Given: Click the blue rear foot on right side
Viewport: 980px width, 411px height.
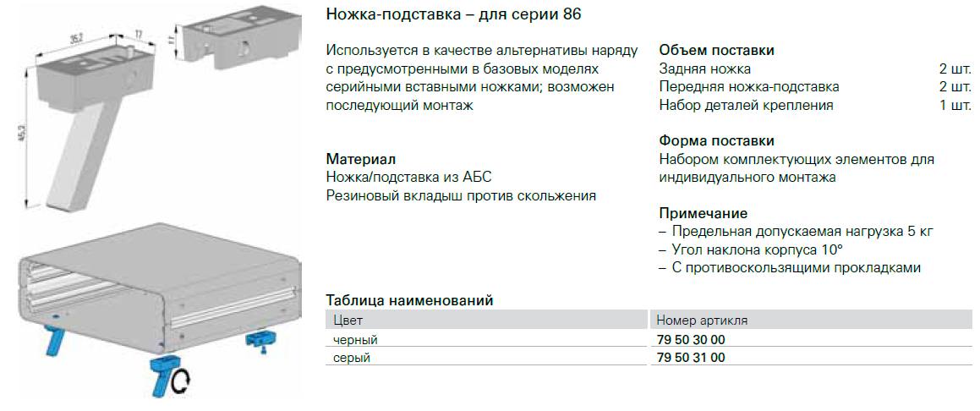Looking at the screenshot, I should pos(258,341).
